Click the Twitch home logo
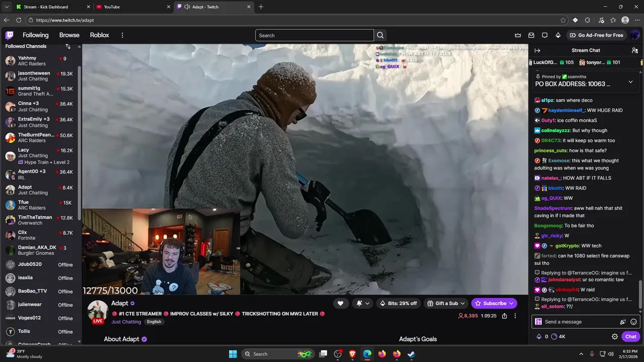This screenshot has width=644, height=362. click(x=10, y=35)
